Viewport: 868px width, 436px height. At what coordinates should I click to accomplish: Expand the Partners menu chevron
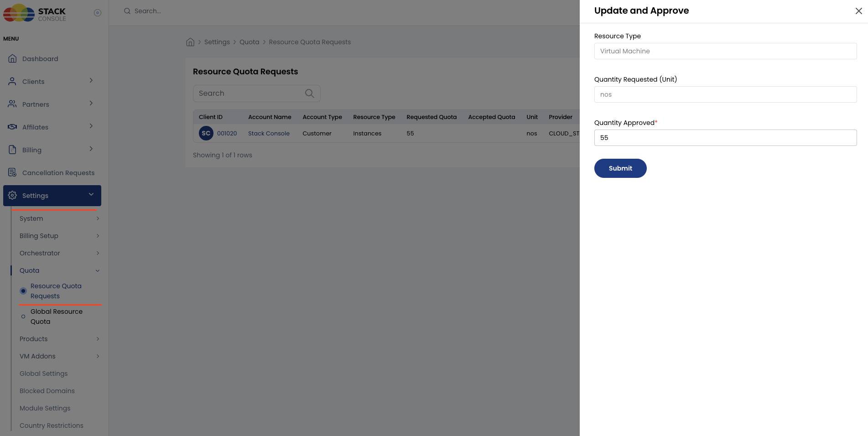tap(91, 104)
